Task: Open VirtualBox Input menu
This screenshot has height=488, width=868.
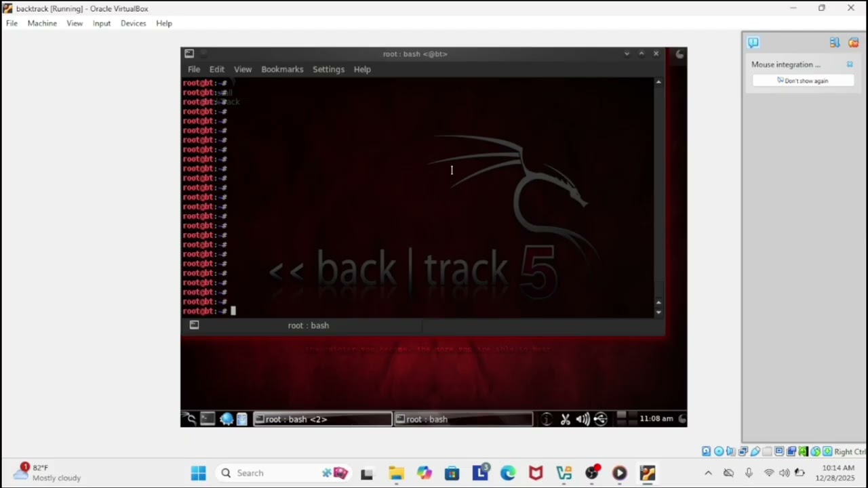Action: pyautogui.click(x=102, y=23)
